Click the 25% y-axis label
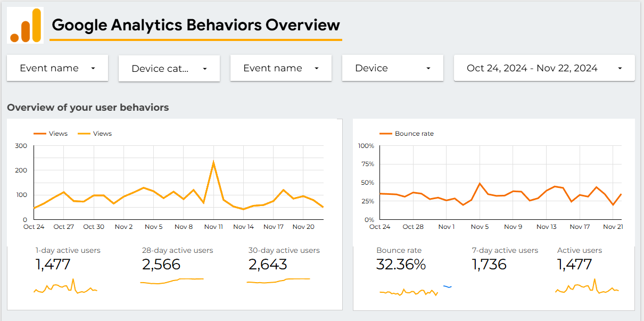The image size is (644, 321). point(367,201)
